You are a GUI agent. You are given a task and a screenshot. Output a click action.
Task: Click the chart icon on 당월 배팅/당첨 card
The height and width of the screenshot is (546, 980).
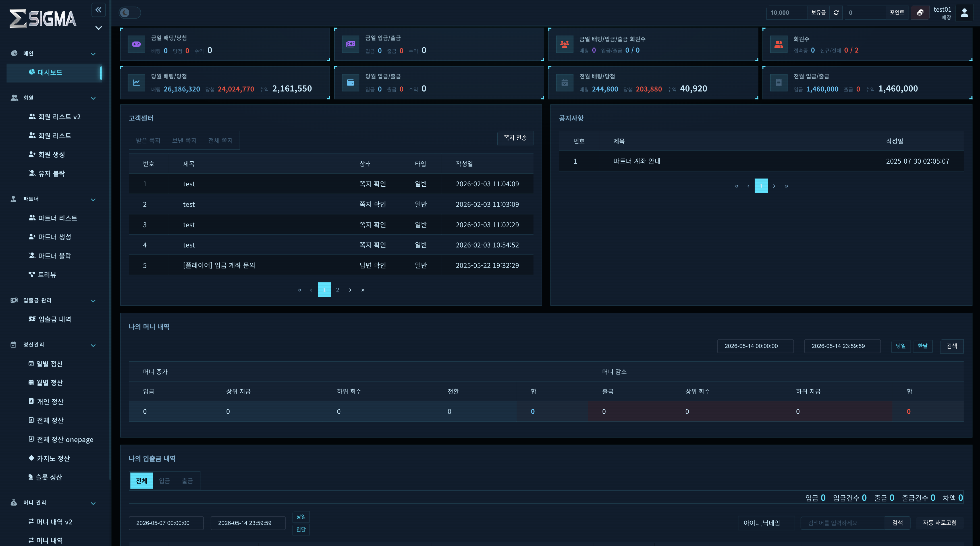click(136, 82)
